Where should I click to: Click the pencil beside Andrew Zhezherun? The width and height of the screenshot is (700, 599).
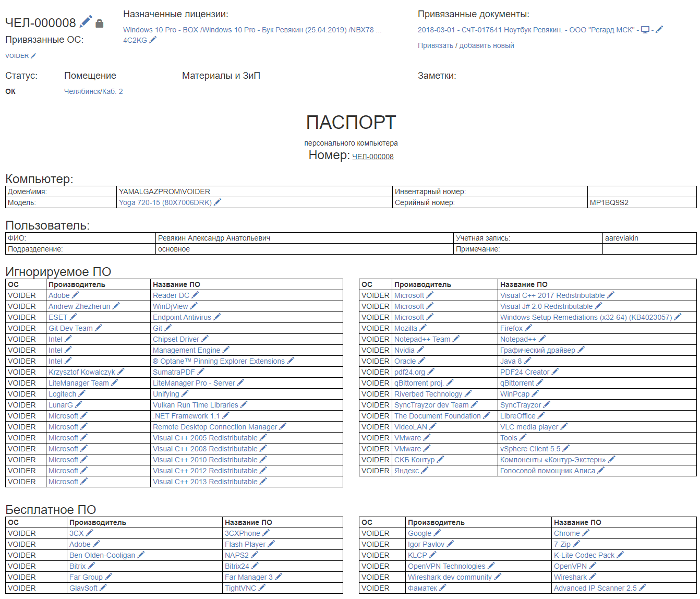coord(116,306)
